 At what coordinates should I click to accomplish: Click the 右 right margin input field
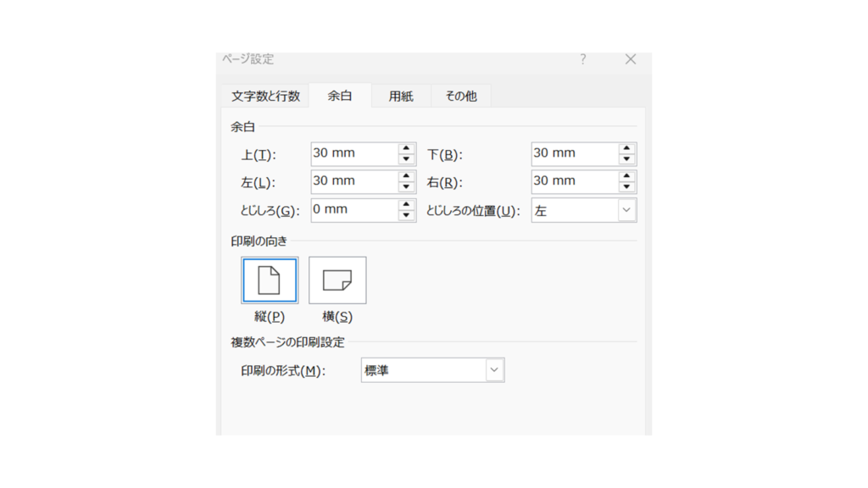574,181
